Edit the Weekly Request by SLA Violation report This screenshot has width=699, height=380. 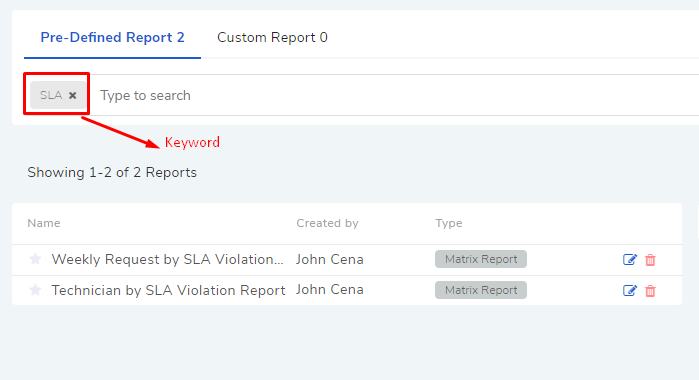[629, 260]
